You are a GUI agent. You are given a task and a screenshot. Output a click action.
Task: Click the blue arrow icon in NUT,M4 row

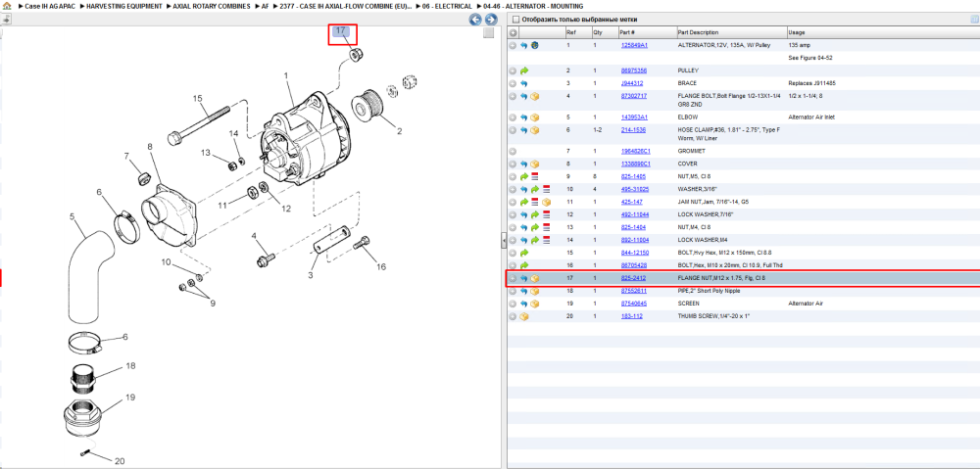point(523,227)
